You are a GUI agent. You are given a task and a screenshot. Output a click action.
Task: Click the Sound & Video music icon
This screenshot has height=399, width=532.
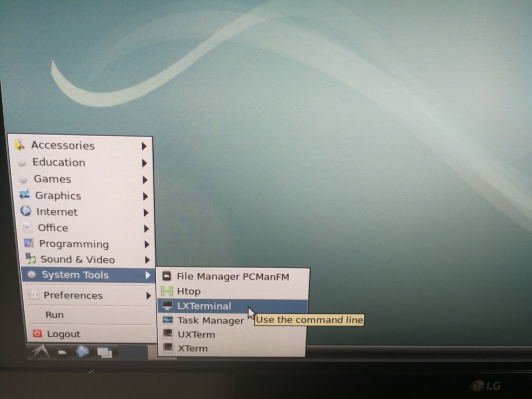point(31,259)
